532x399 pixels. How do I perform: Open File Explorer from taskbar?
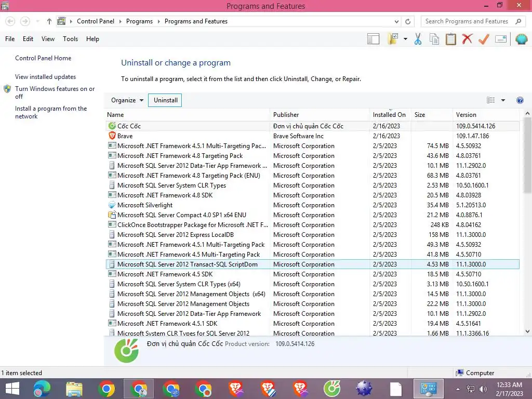[74, 389]
